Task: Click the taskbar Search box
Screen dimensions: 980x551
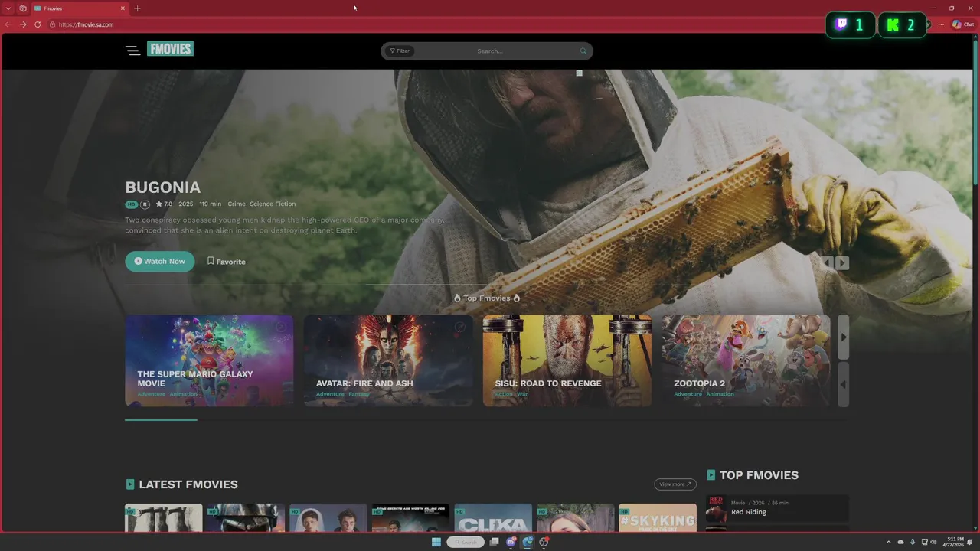Action: click(465, 542)
